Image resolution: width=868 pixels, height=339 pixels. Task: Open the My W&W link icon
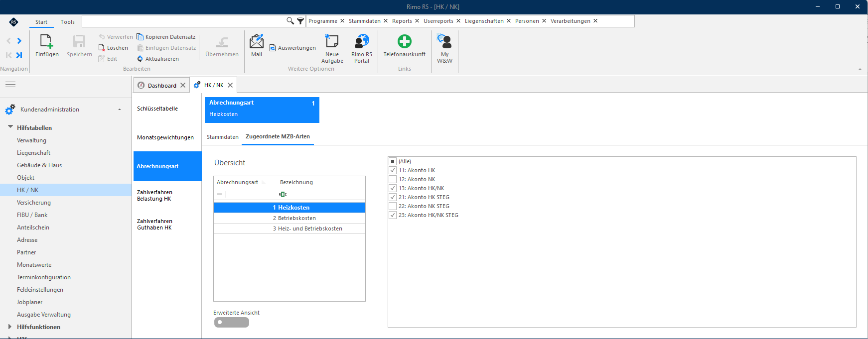pos(444,41)
